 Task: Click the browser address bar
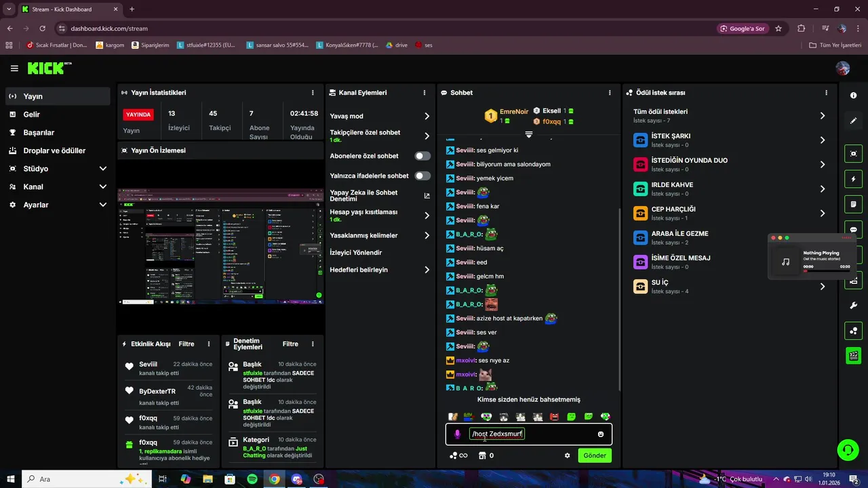[x=387, y=28]
